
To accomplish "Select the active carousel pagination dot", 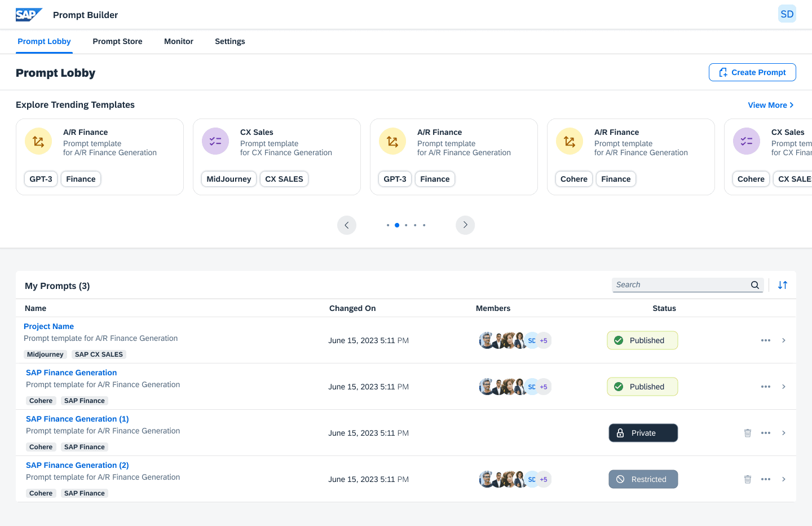I will click(x=397, y=225).
